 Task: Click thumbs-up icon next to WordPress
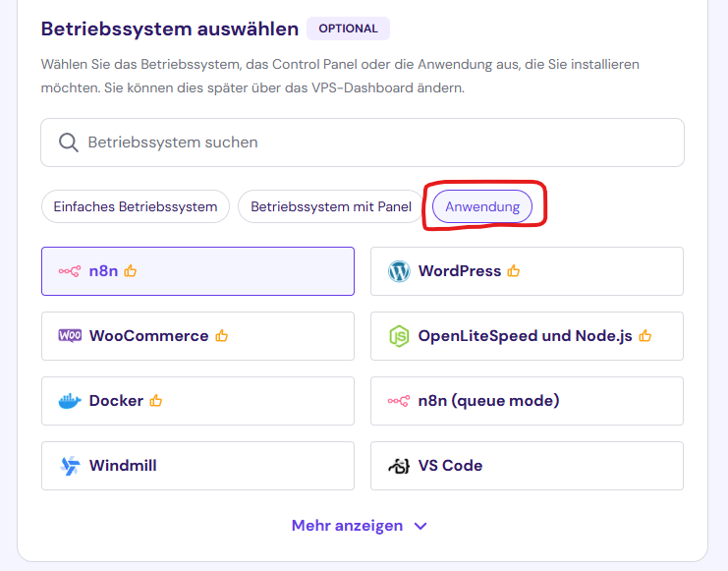514,271
